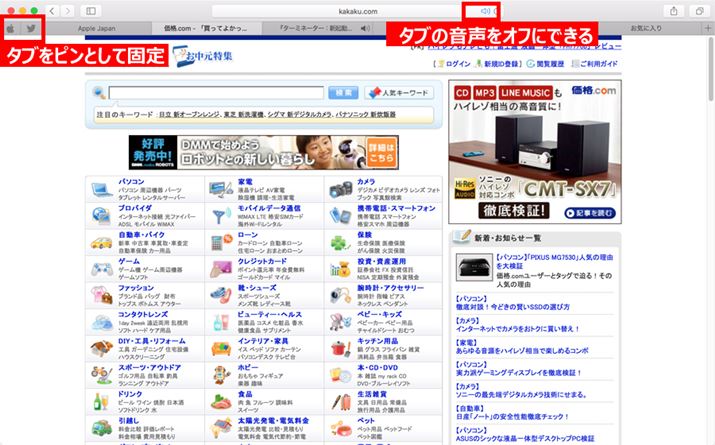The image size is (715, 445).
Task: Click the antenna icon for モバイルデータ通信
Action: (x=221, y=216)
